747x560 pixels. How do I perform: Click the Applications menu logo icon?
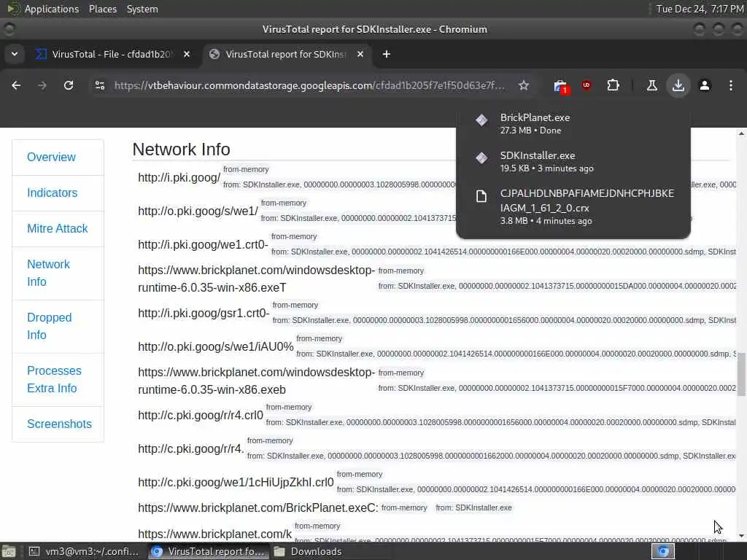(x=14, y=9)
